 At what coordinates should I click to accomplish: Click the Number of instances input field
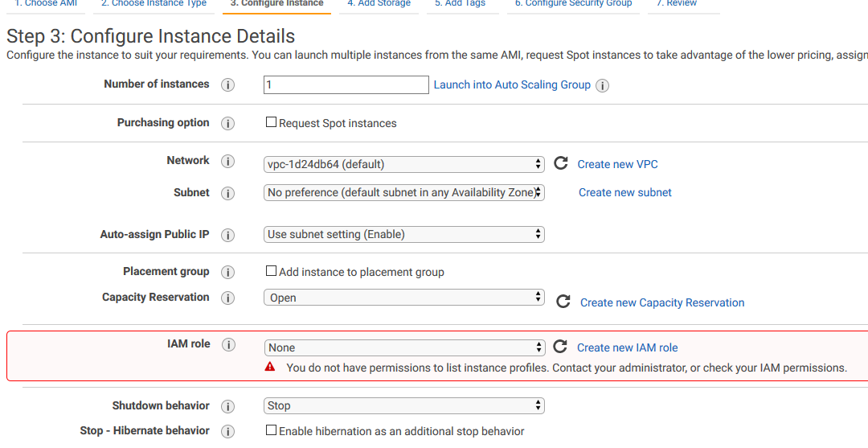click(346, 84)
